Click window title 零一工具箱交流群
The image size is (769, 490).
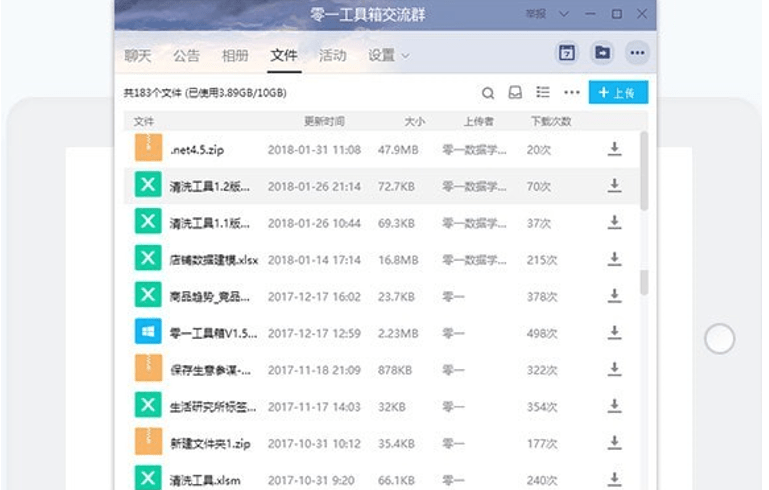pyautogui.click(x=367, y=14)
